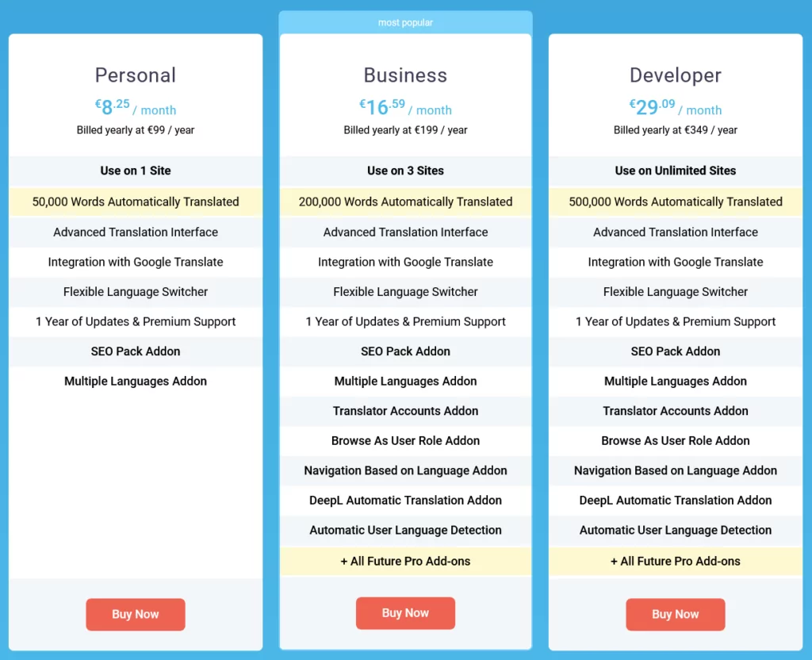This screenshot has width=812, height=660.
Task: Click the Developer plan heading
Action: coord(675,75)
